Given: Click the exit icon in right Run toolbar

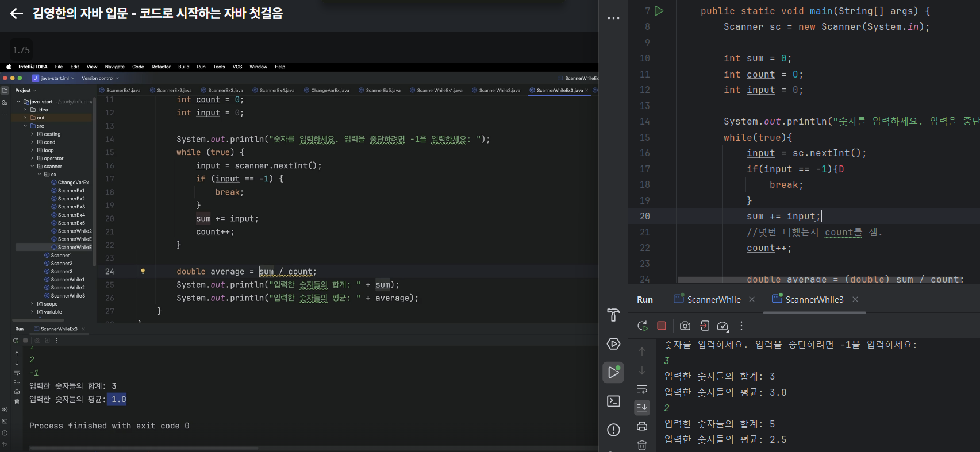Looking at the screenshot, I should tap(704, 326).
